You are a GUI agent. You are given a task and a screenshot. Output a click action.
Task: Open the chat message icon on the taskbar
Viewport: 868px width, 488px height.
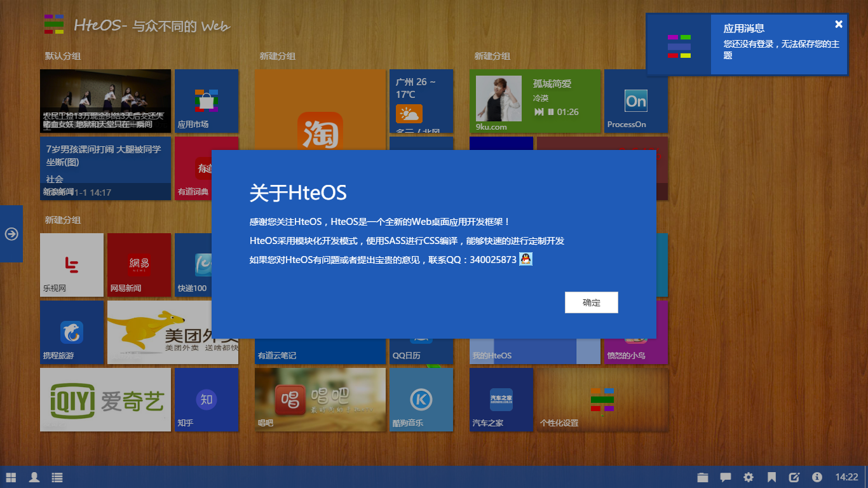724,477
